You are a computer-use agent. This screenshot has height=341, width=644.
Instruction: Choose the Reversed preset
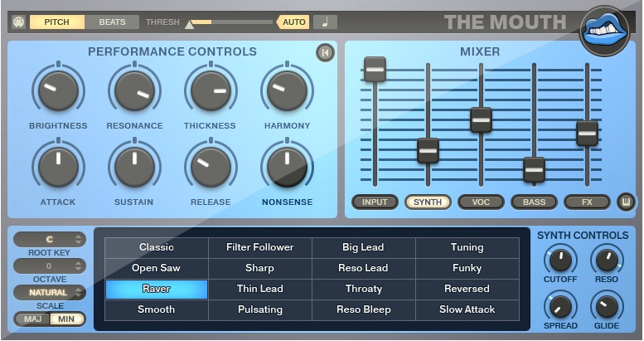[x=467, y=290]
